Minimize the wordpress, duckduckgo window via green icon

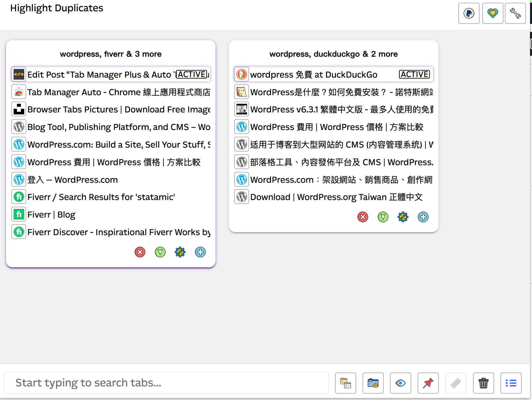coord(383,217)
